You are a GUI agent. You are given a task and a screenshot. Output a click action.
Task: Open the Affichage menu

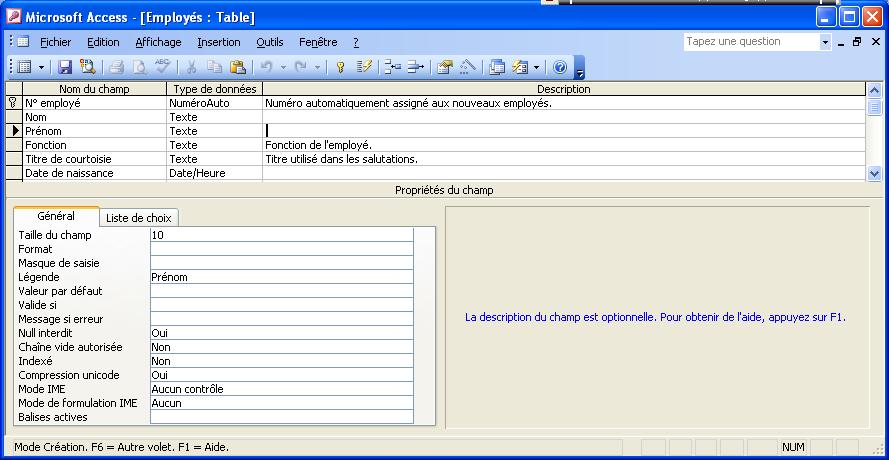[x=158, y=42]
